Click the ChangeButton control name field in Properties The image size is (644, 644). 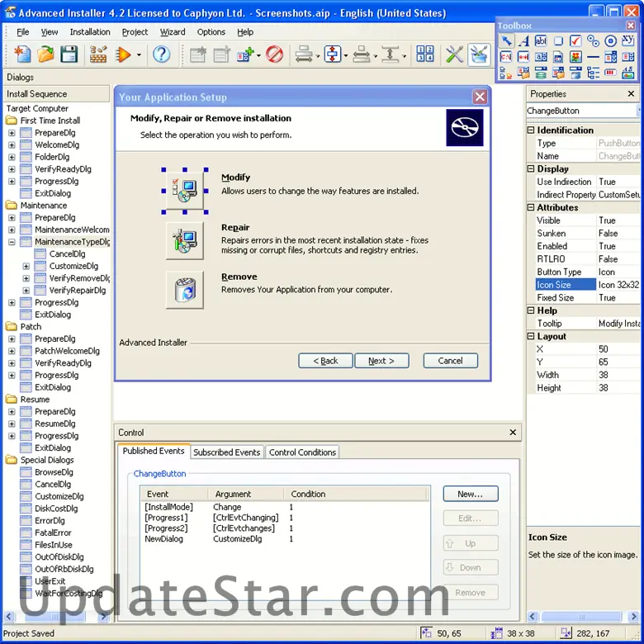tap(581, 111)
